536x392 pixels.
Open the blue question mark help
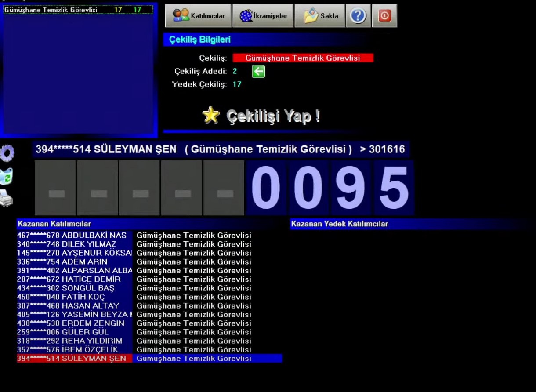358,16
